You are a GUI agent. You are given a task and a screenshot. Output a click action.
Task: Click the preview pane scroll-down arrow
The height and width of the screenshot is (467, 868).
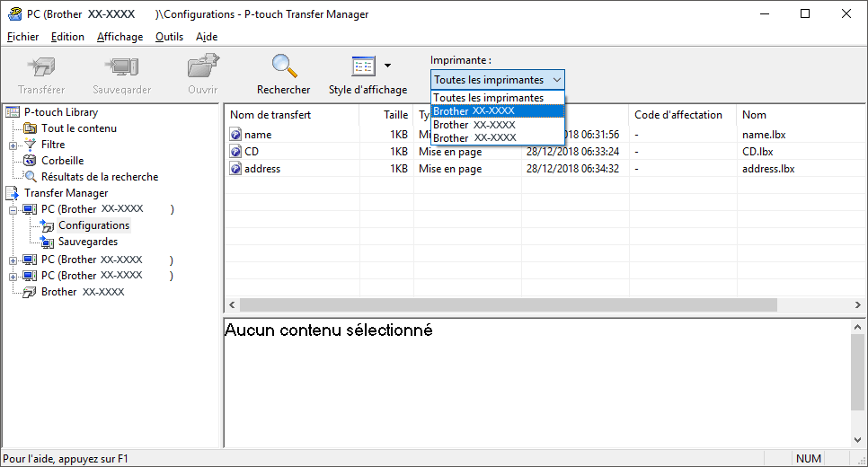pyautogui.click(x=857, y=440)
